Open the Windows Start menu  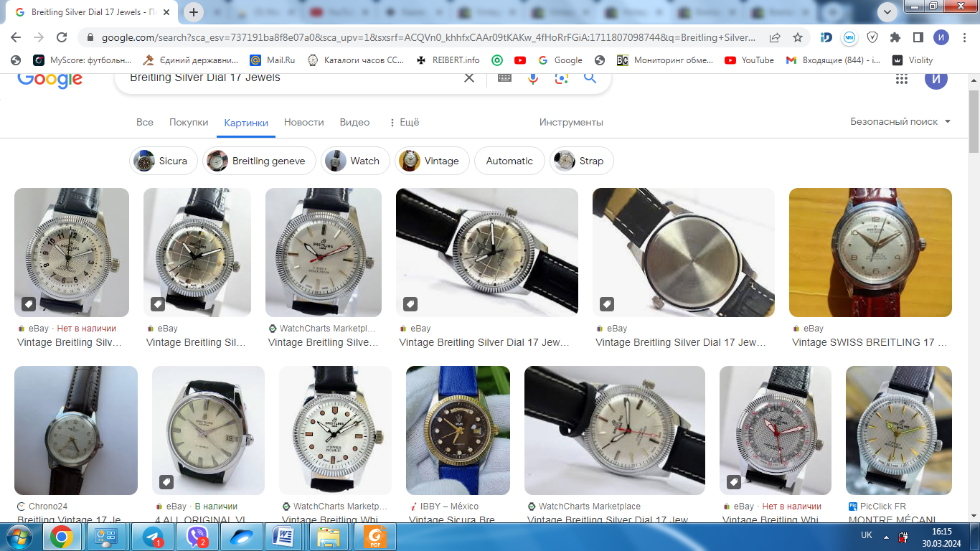coord(18,537)
